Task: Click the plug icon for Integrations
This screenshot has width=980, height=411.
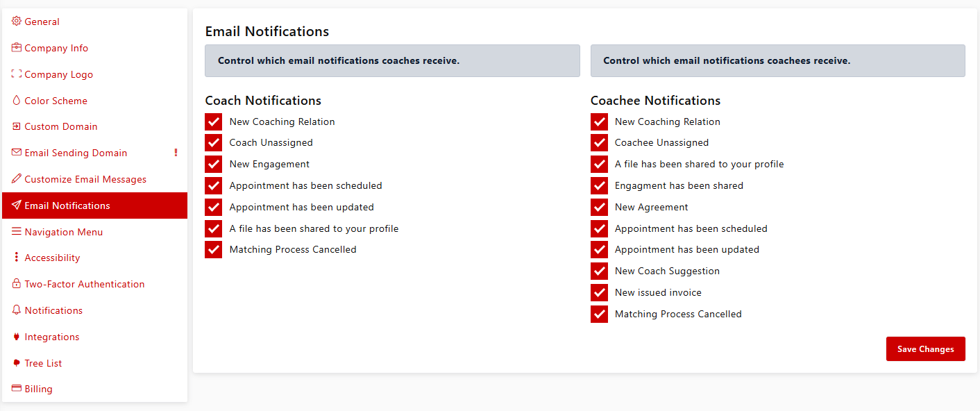Action: pyautogui.click(x=17, y=337)
